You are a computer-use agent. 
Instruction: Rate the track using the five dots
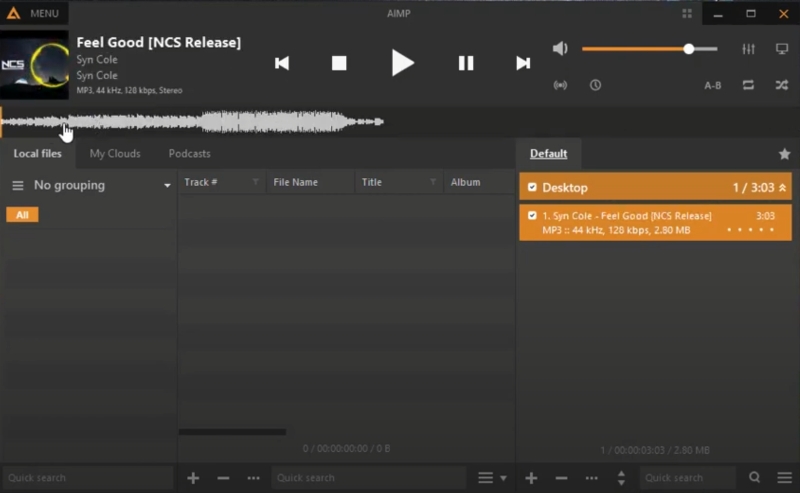pyautogui.click(x=751, y=230)
